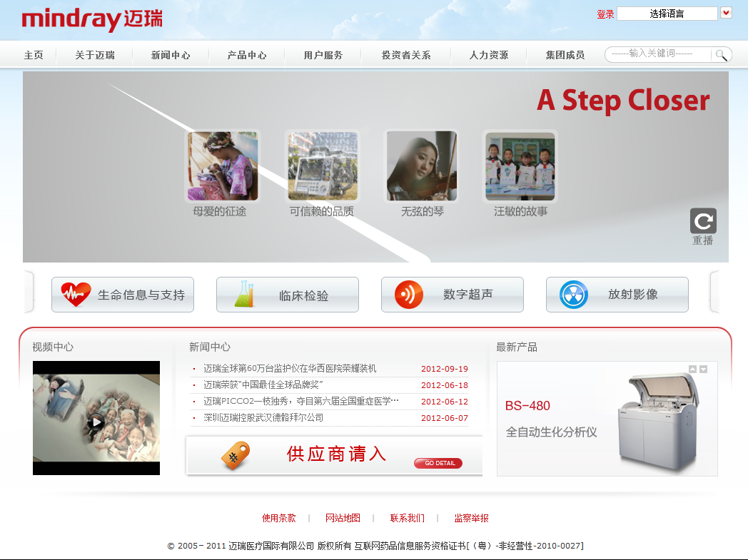
Task: Open the 集团成员 menu item
Action: coord(565,55)
